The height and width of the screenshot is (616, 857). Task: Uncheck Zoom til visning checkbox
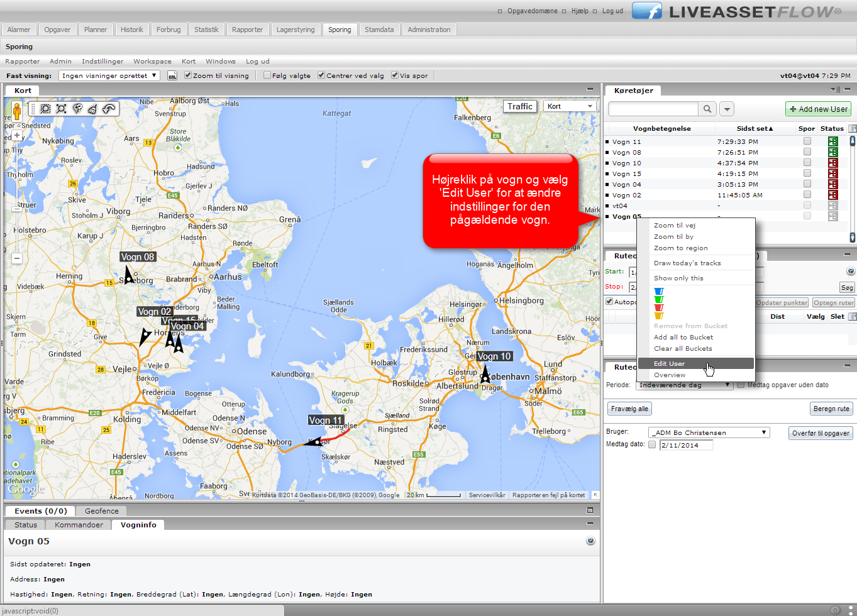pyautogui.click(x=188, y=75)
